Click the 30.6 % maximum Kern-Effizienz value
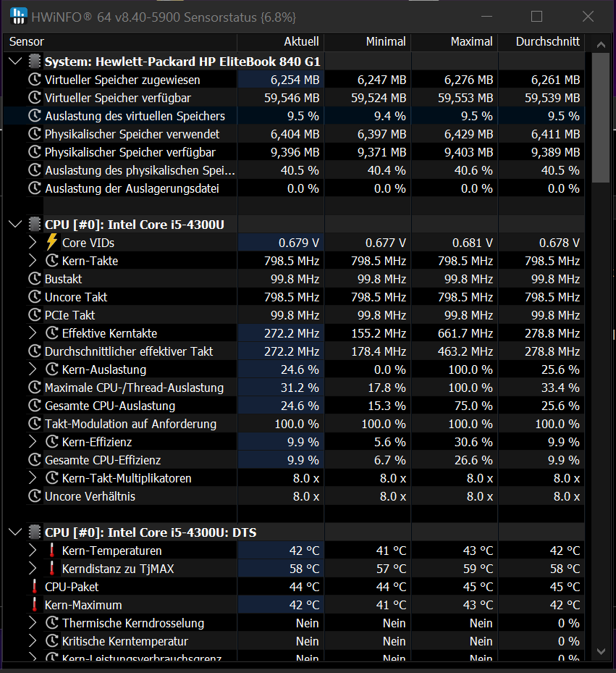 [x=455, y=442]
